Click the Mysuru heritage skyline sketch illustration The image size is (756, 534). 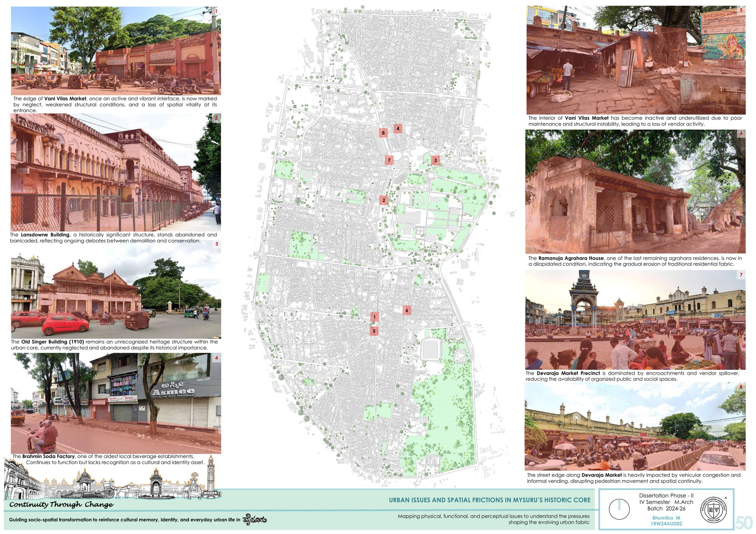pos(112,478)
